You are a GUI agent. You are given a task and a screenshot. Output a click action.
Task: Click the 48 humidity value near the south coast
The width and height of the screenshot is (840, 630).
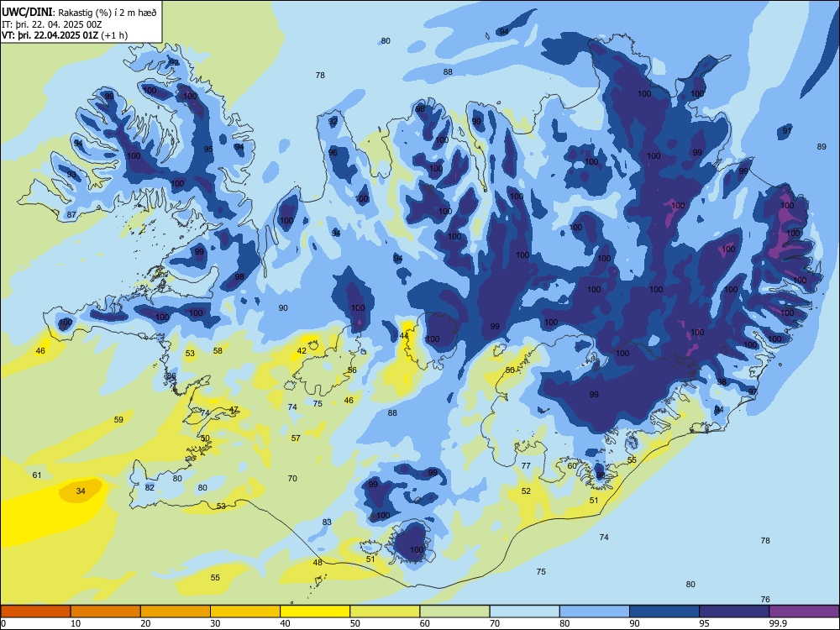point(318,562)
